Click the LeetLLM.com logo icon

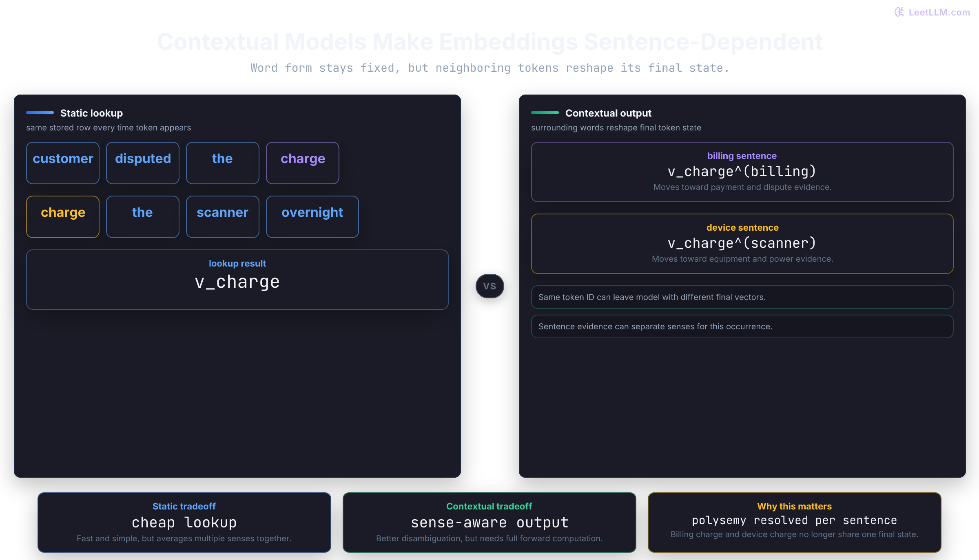899,12
